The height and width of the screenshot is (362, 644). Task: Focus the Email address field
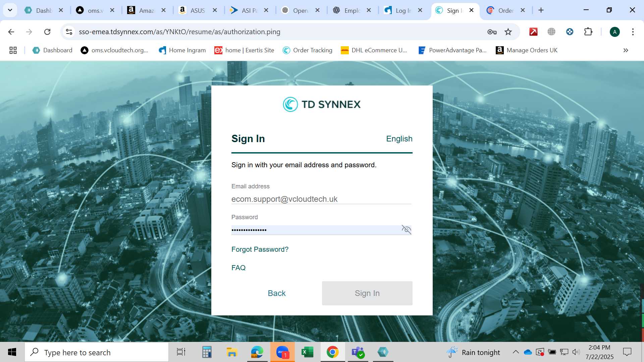(321, 199)
